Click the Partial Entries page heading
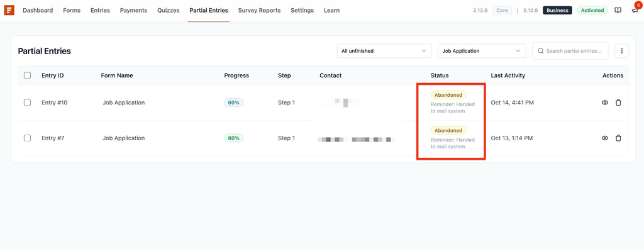Viewport: 644px width, 249px height. [45, 51]
